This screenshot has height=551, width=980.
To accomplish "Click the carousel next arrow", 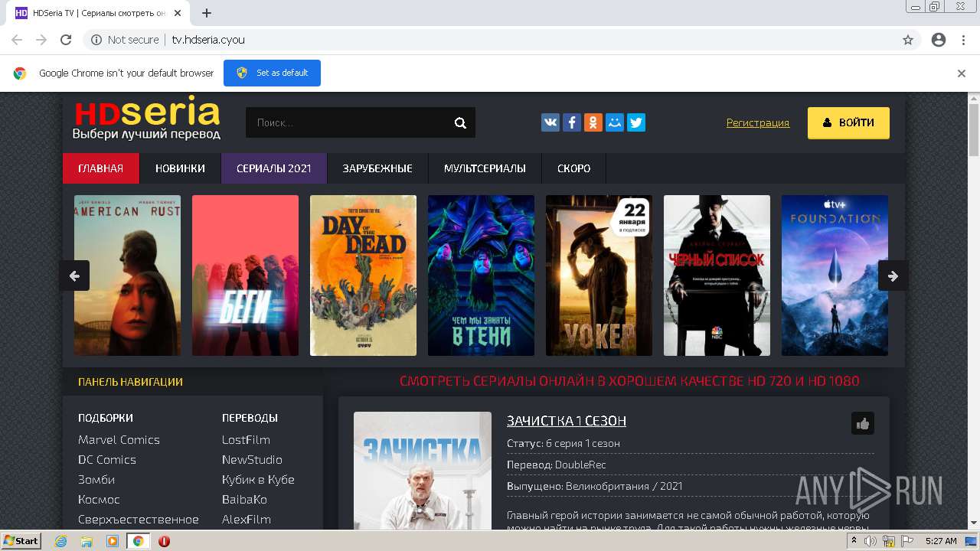I will pos(893,275).
